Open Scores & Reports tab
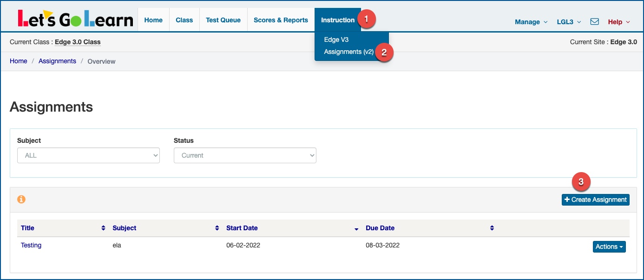Screen dimensions: 644x280 coord(281,20)
